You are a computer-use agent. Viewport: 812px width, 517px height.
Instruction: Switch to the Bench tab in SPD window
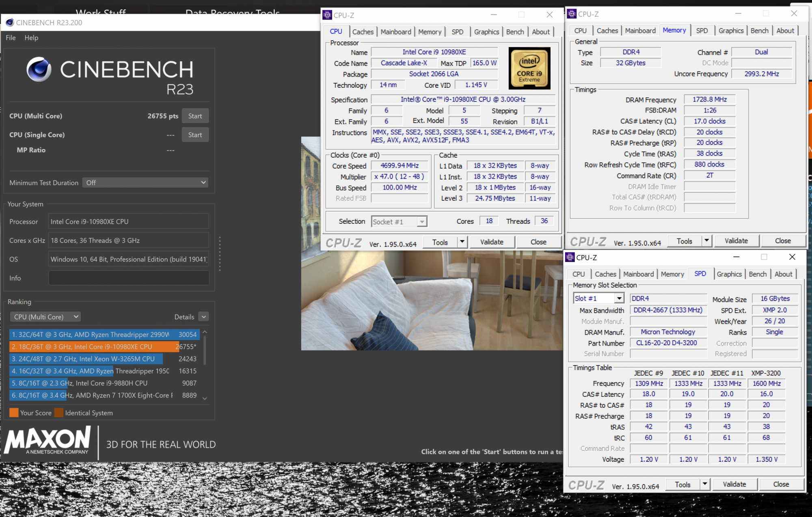(x=757, y=274)
